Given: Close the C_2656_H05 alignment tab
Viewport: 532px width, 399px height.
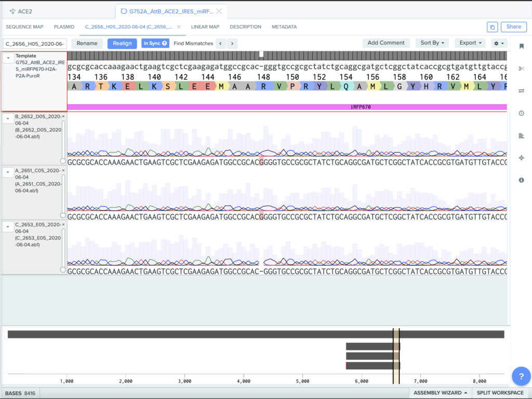Looking at the screenshot, I should click(179, 27).
